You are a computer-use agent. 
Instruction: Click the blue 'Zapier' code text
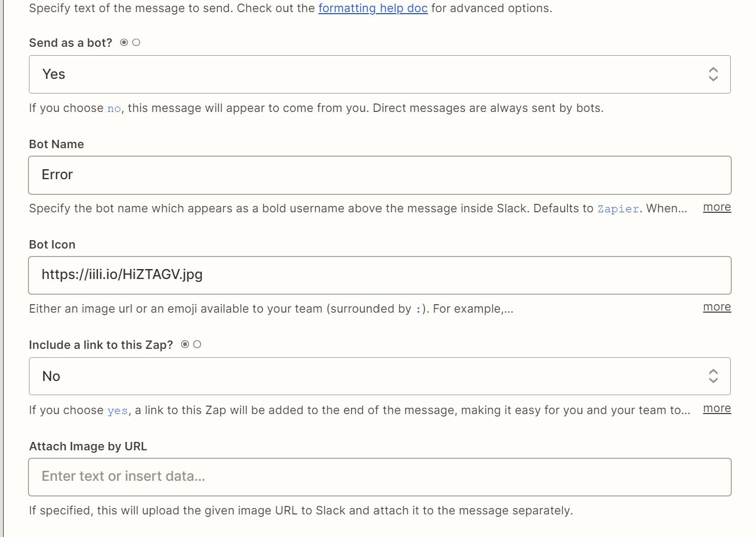(618, 209)
